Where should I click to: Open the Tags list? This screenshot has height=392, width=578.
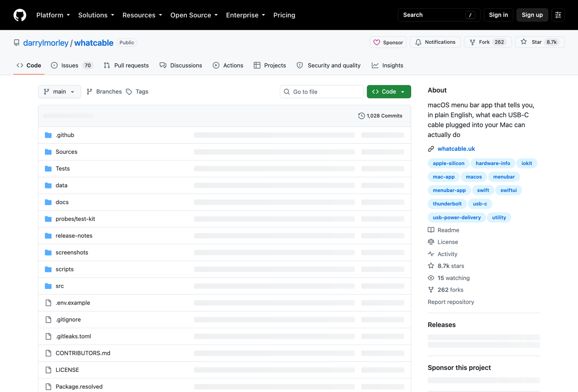pos(137,92)
